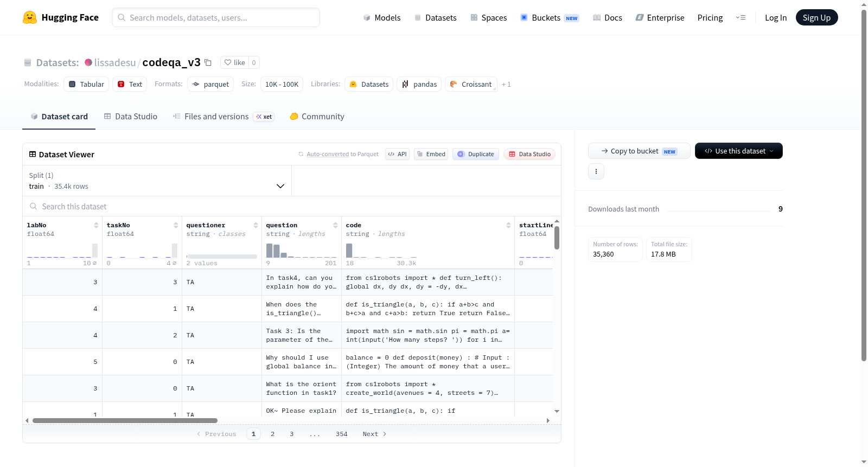
Task: Focus the Search models, datasets, users field
Action: click(216, 17)
